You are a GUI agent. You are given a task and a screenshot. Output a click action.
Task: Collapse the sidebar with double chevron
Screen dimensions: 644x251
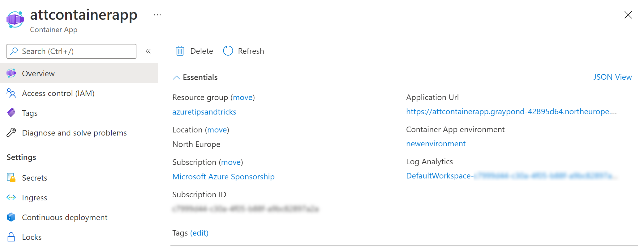pyautogui.click(x=148, y=51)
